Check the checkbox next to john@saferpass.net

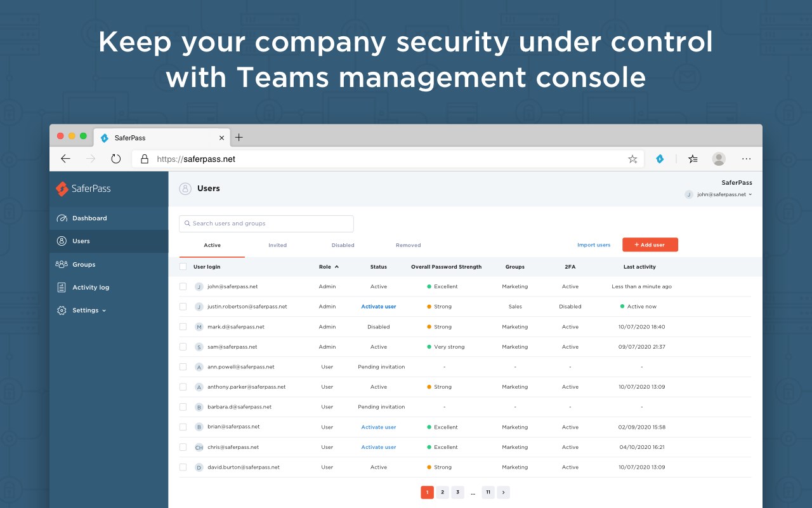click(x=183, y=286)
